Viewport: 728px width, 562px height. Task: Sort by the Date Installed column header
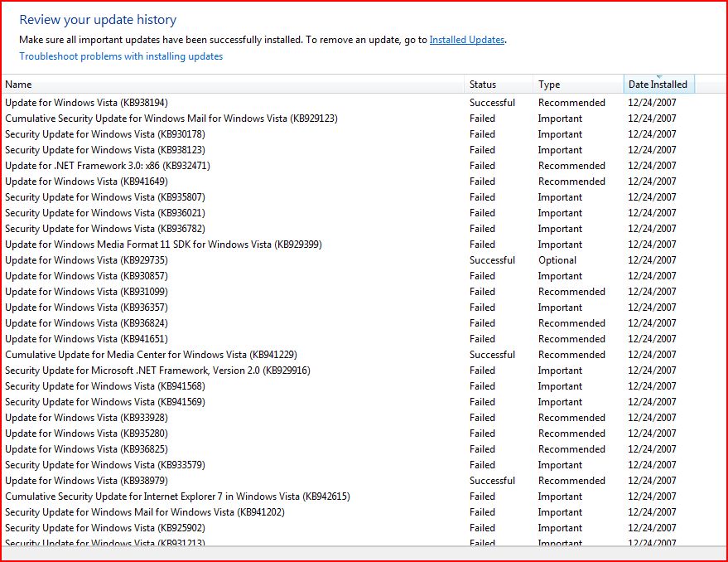(x=658, y=85)
